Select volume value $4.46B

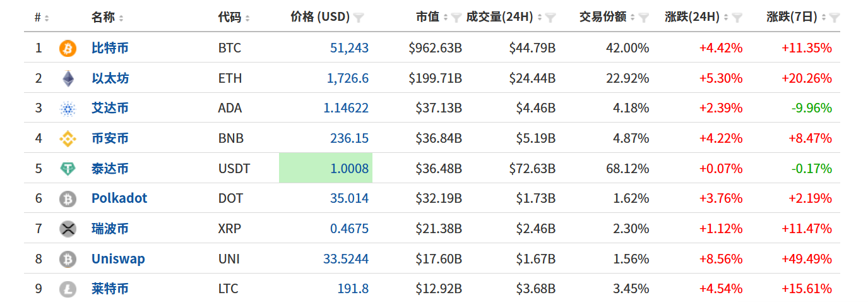tap(536, 108)
